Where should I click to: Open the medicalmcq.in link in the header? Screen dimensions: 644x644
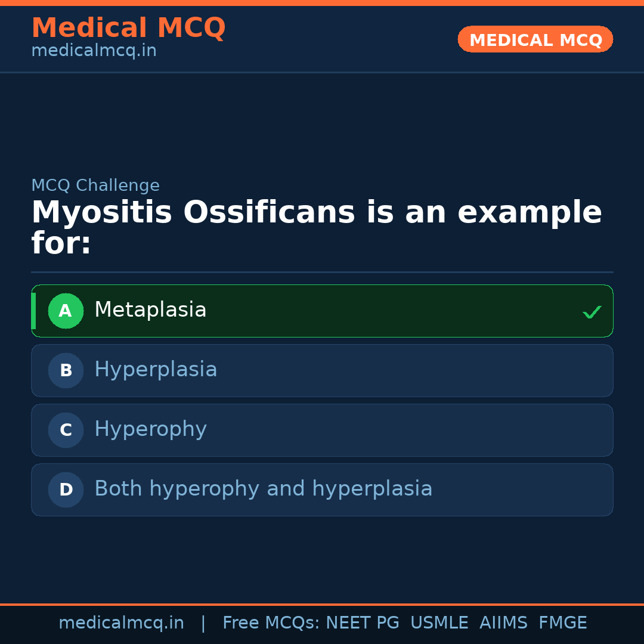coord(94,50)
